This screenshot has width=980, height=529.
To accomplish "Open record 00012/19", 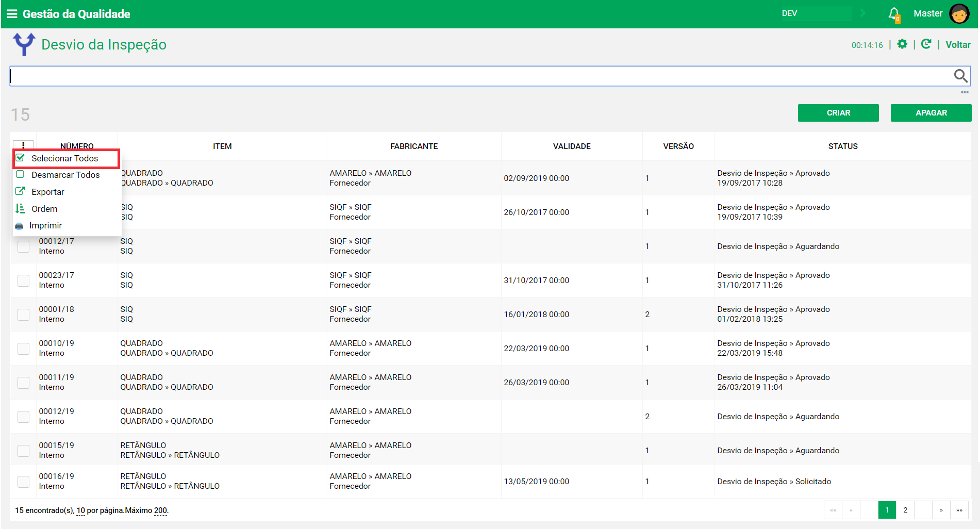I will [56, 411].
